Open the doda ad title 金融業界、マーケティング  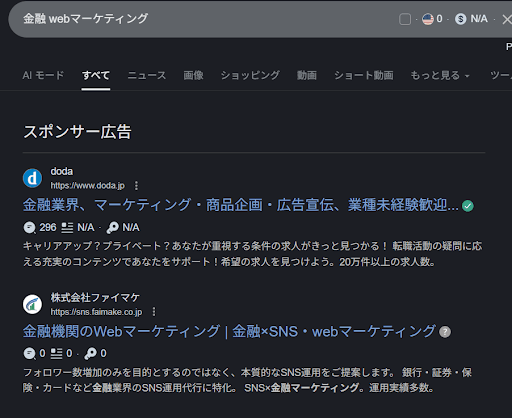[241, 205]
